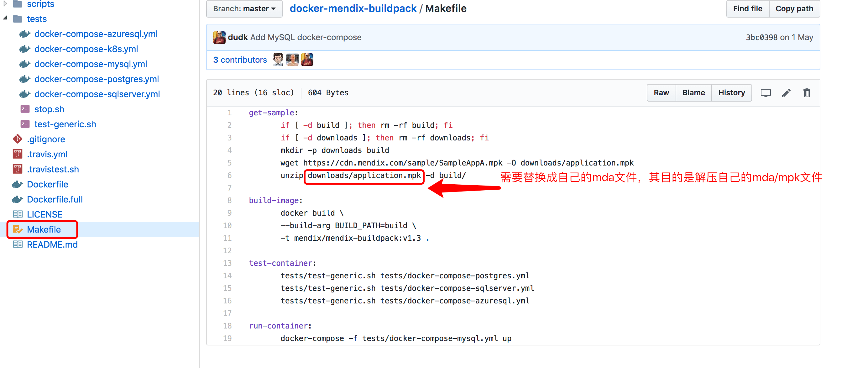Click the Raw button
868x368 pixels.
point(661,93)
